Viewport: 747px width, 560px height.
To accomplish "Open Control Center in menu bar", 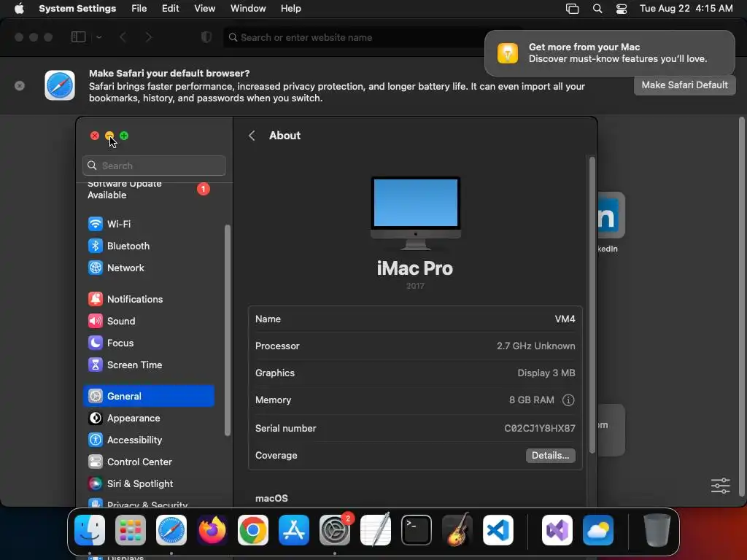I will (622, 9).
